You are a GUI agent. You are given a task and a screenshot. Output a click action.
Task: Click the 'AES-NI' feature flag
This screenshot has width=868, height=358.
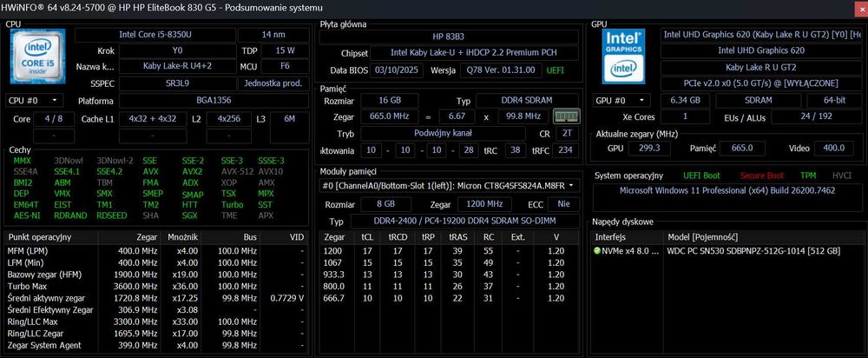coord(25,215)
